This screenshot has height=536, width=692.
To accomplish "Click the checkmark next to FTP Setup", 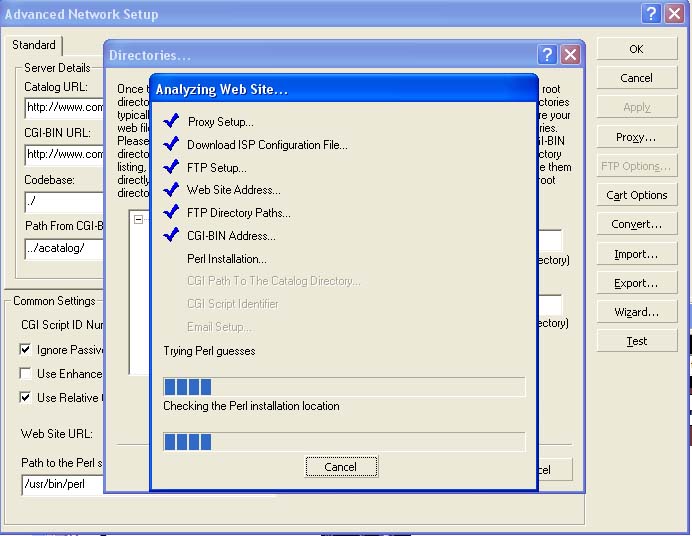I will [x=170, y=167].
